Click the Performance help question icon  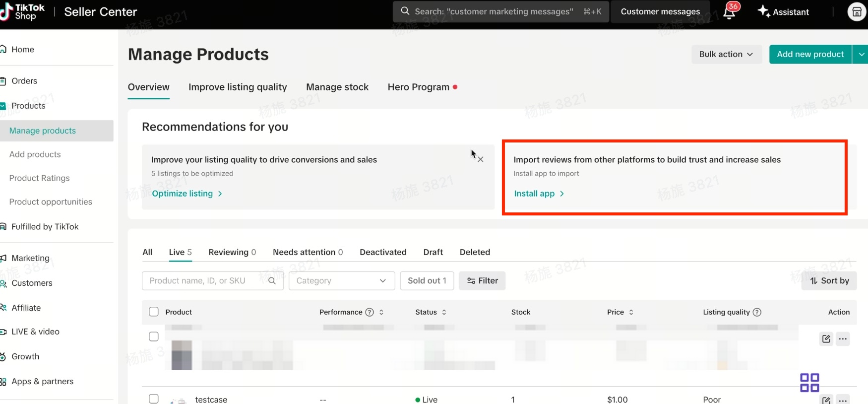click(370, 312)
